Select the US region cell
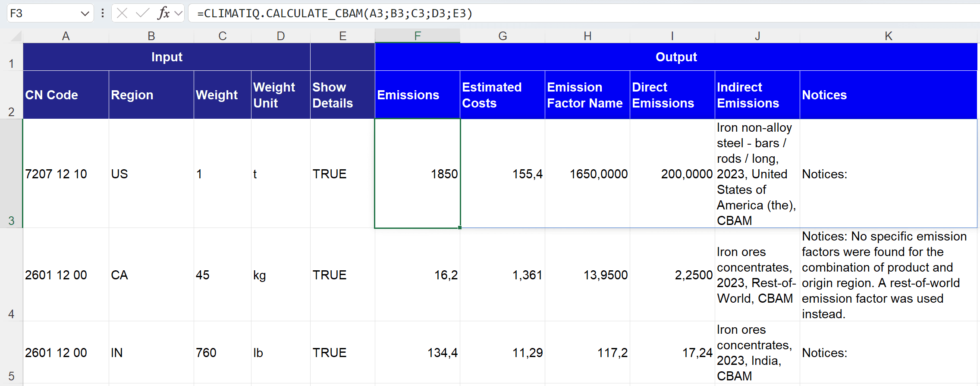 [151, 174]
